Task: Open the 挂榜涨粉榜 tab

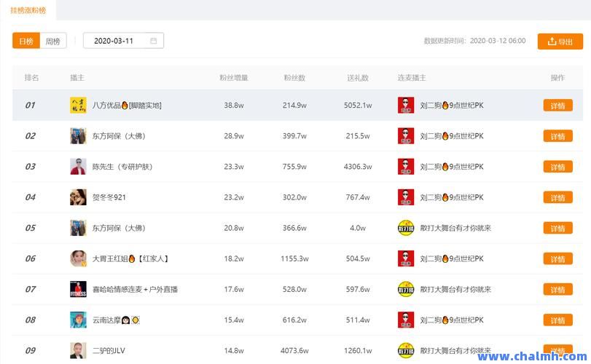Action: 28,10
